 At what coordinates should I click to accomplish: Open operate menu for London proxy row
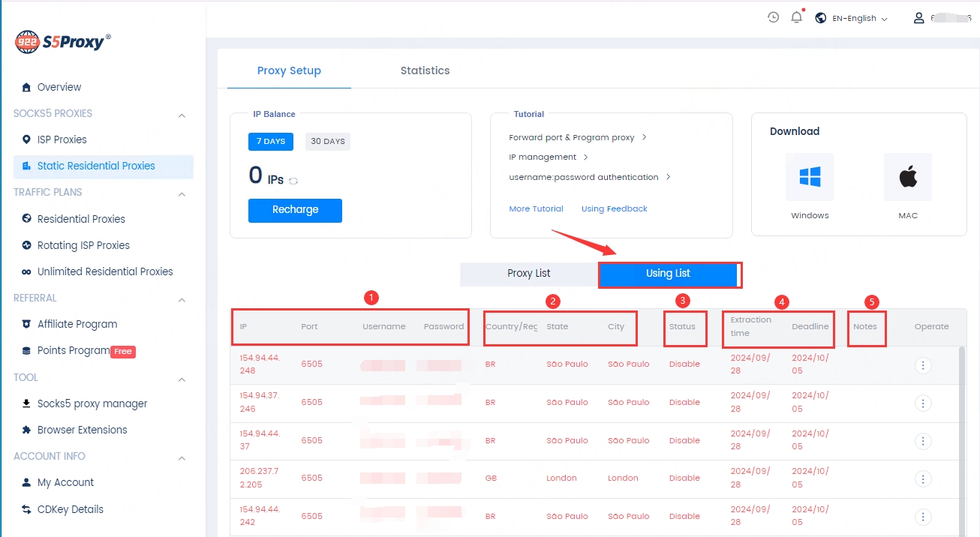pos(923,478)
